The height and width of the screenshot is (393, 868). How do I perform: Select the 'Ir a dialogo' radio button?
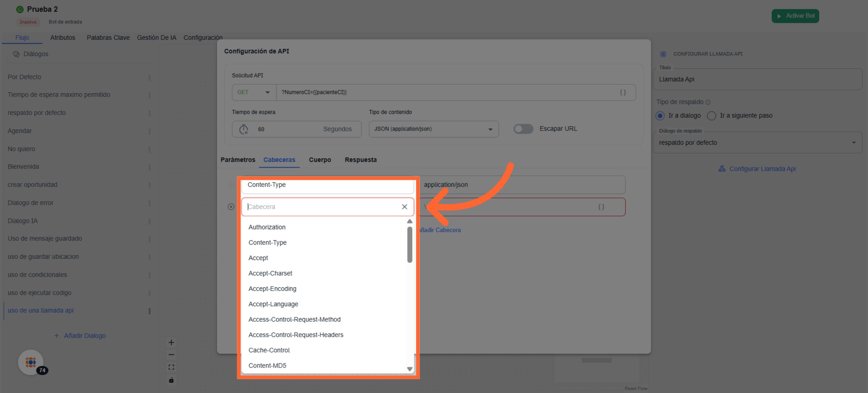point(660,115)
